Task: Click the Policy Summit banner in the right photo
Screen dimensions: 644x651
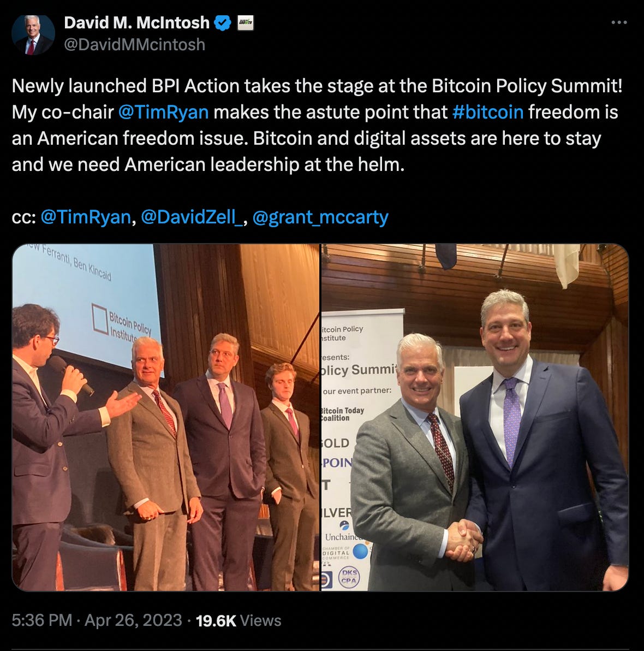Action: pos(362,449)
